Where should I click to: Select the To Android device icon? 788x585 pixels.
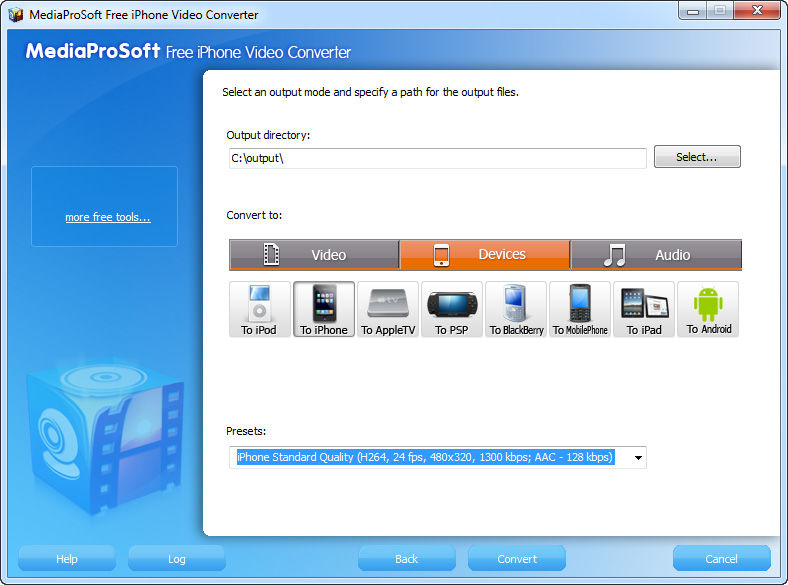pos(708,309)
